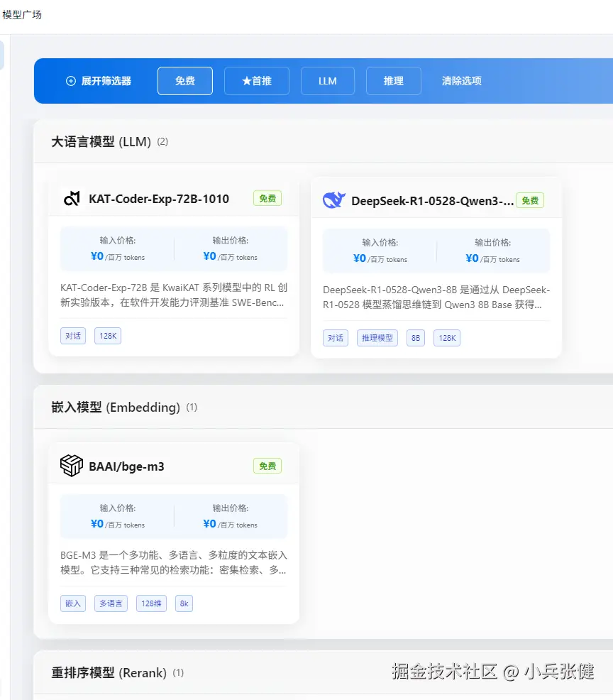Screen dimensions: 613x700
Task: Click KAT-Coder output price ¥0
Action: click(x=210, y=256)
